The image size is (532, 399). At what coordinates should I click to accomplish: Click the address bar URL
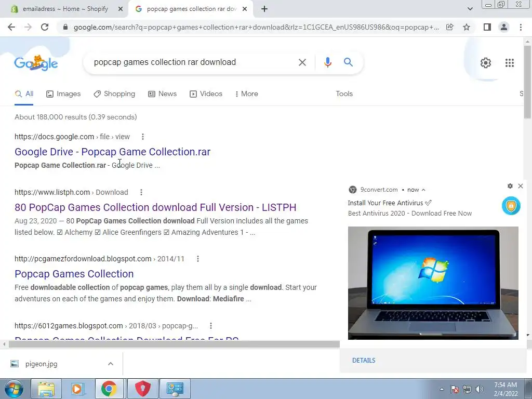tap(256, 27)
